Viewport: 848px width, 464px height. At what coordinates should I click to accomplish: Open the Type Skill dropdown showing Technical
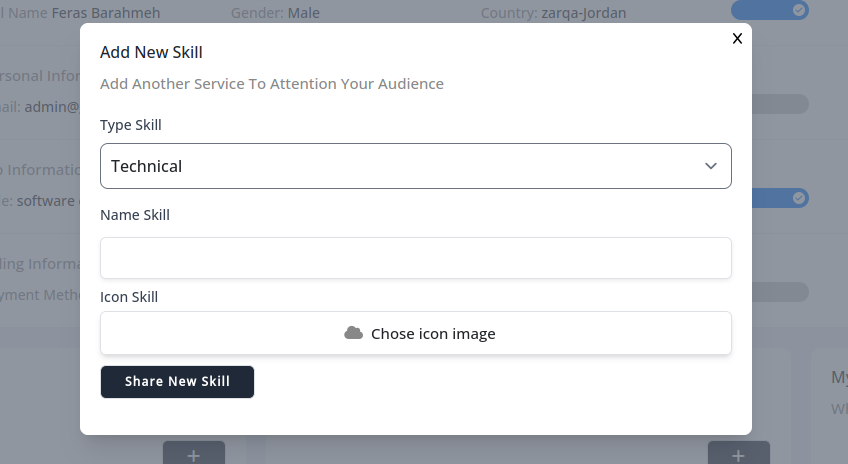coord(415,166)
